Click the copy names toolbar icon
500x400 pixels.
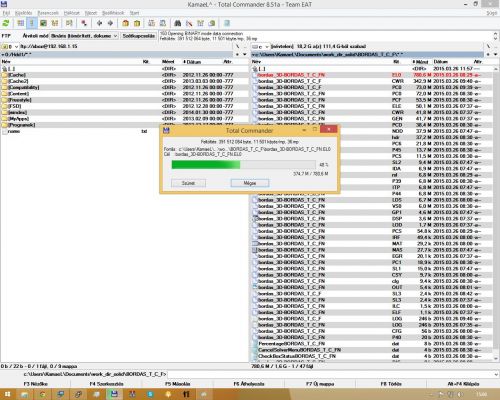(212, 23)
